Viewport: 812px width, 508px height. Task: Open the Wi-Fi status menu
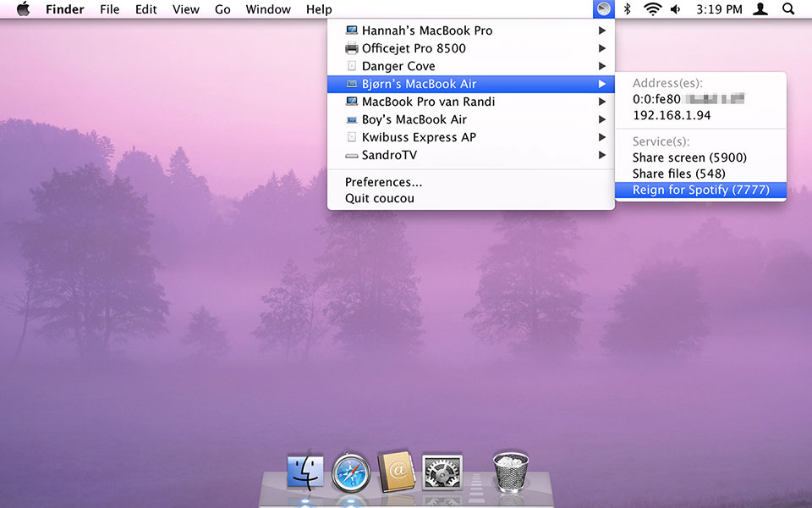652,8
